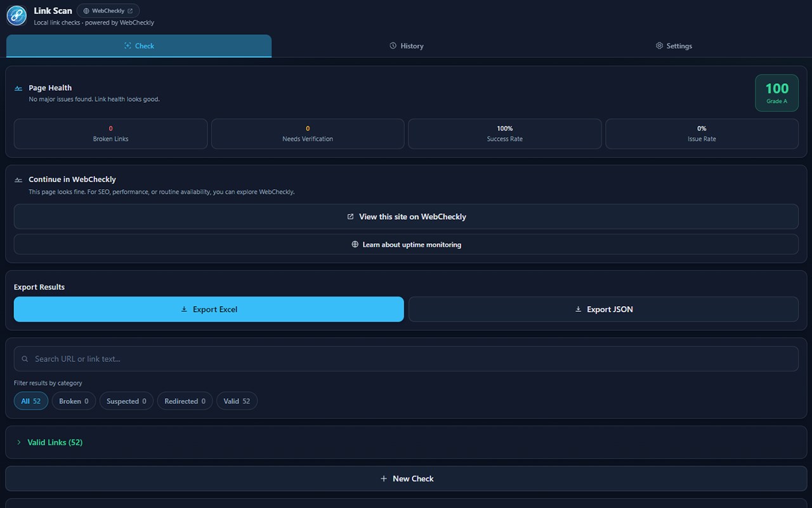Image resolution: width=812 pixels, height=508 pixels.
Task: Filter results by Broken links
Action: pos(74,401)
